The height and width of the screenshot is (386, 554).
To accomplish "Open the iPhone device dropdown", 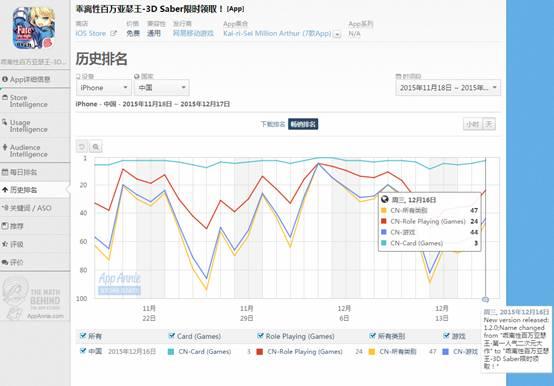I will [104, 88].
